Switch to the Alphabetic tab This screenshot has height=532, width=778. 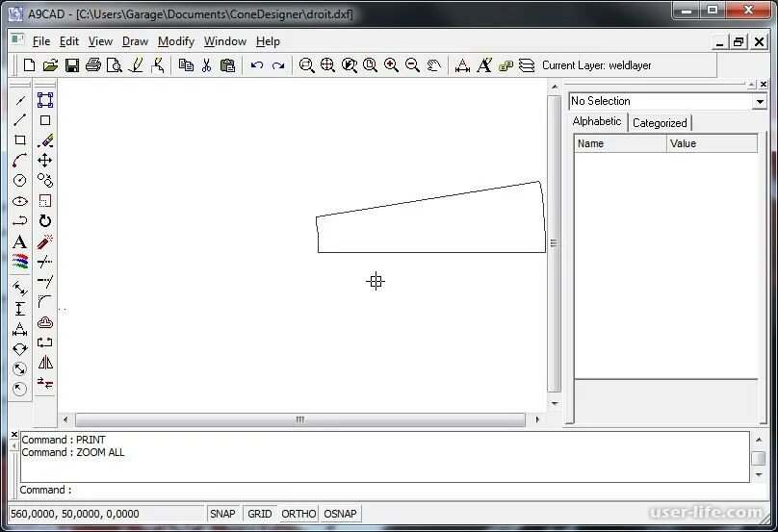(597, 121)
